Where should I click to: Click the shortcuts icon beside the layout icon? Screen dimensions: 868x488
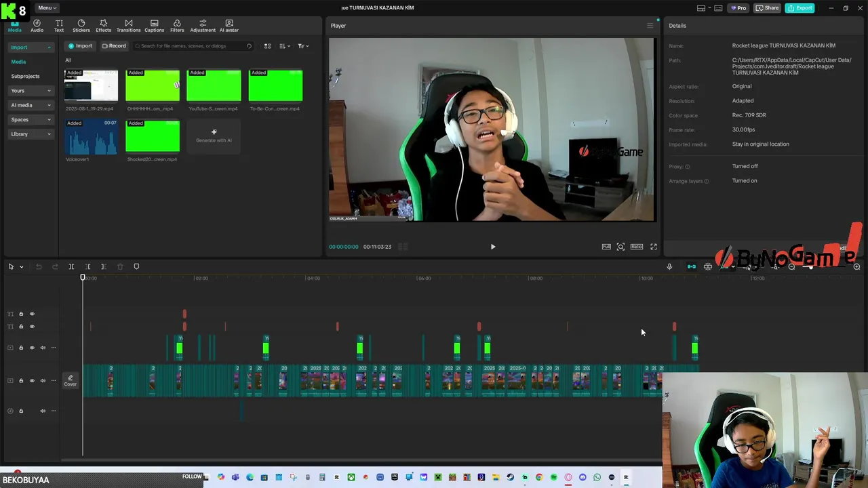coord(718,8)
